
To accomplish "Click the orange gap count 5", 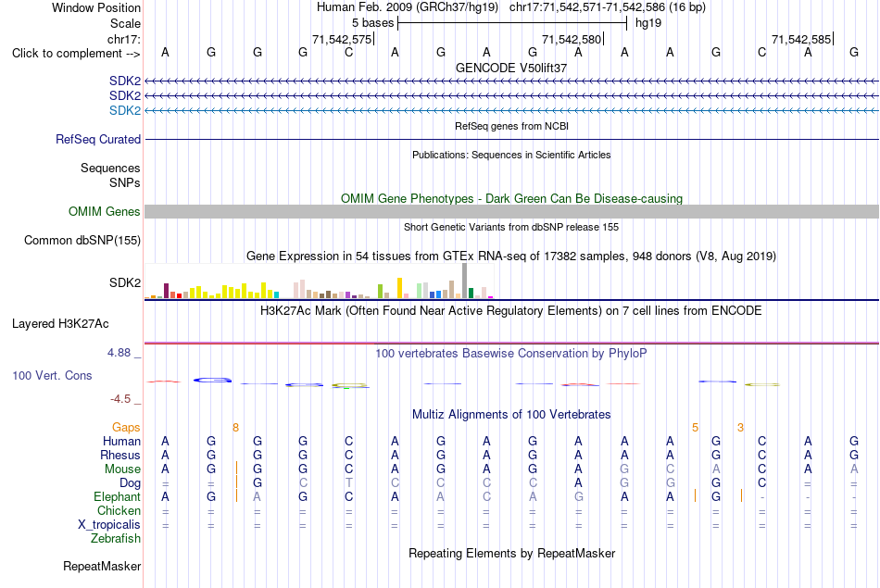I will coord(695,428).
